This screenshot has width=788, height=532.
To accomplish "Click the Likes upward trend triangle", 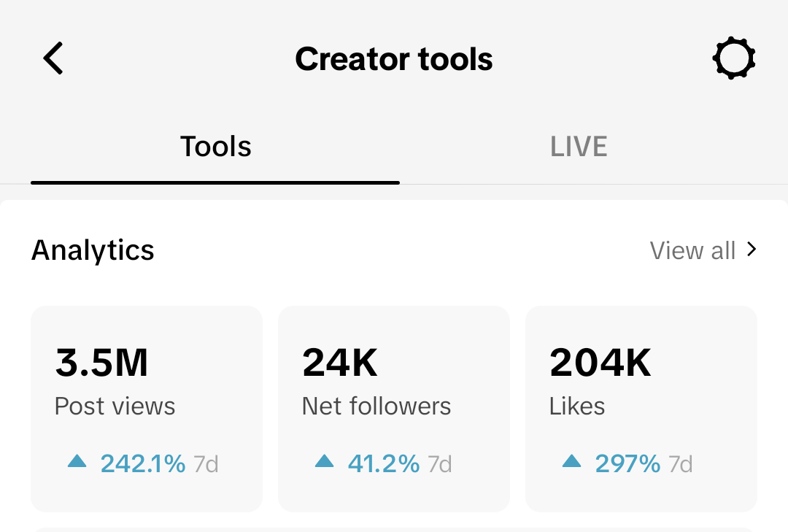I will pos(571,461).
